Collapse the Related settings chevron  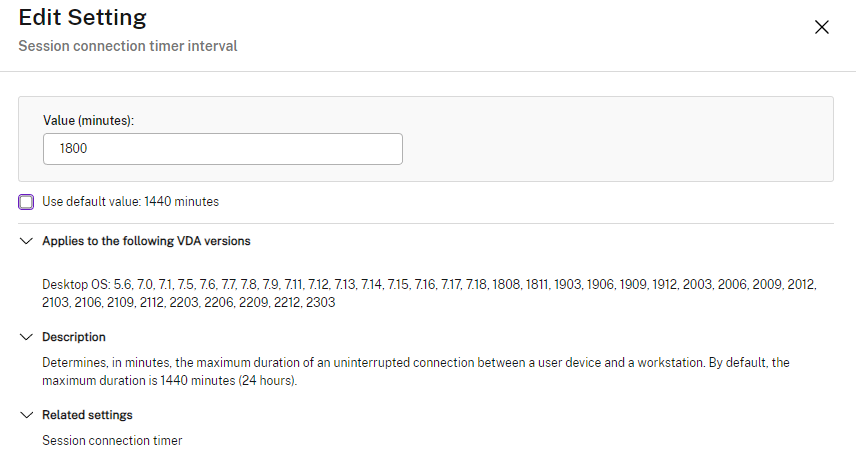click(x=26, y=415)
